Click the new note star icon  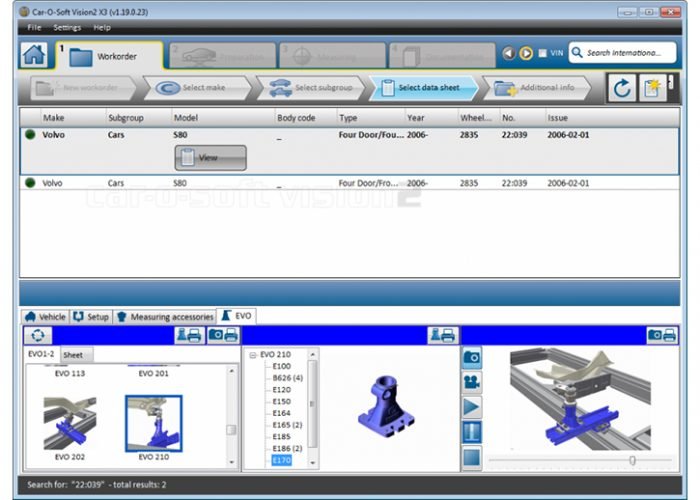(653, 88)
